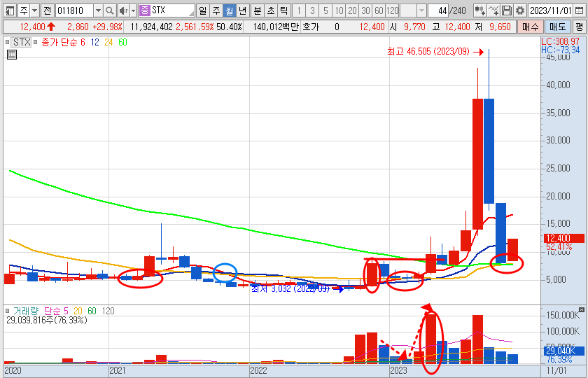The height and width of the screenshot is (378, 588).
Task: Click the floppy disk save icon
Action: pos(507,10)
